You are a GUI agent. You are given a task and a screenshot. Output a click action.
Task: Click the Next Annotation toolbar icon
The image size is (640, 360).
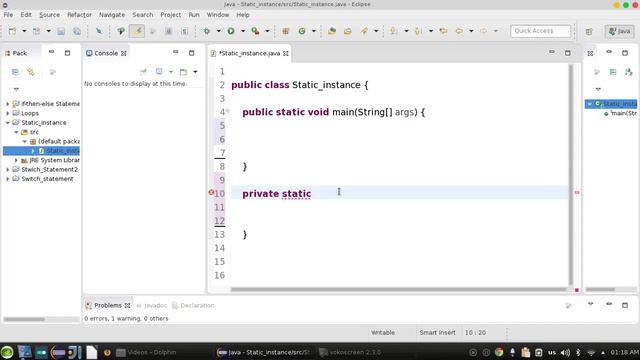394,31
